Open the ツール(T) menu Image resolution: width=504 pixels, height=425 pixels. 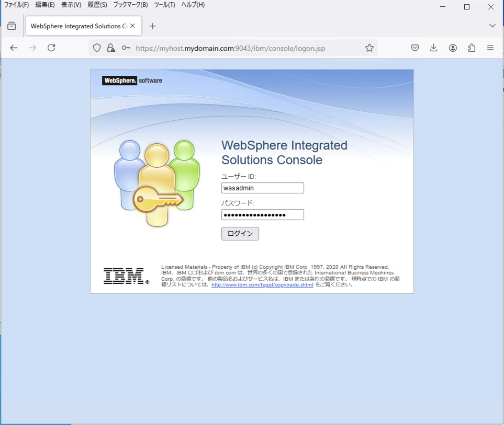point(164,5)
